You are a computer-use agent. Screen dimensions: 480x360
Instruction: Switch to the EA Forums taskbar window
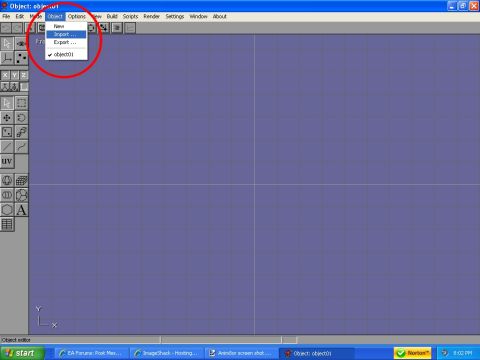click(92, 353)
